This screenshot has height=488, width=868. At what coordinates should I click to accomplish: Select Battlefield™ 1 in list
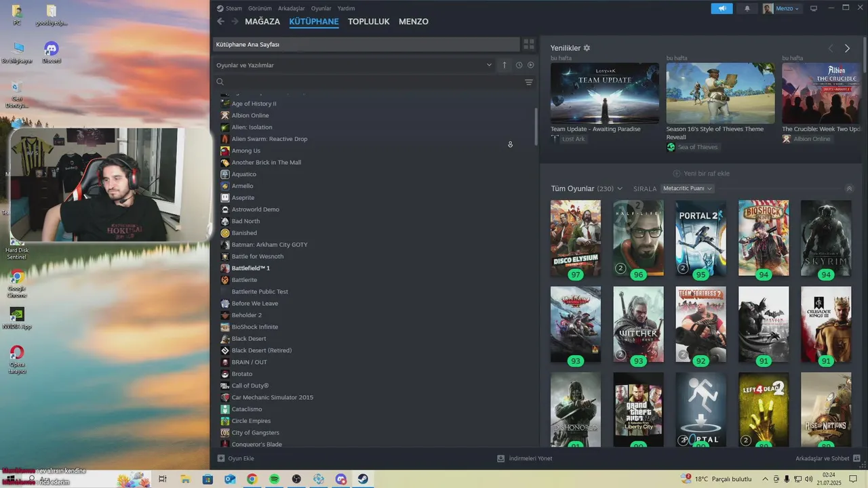[x=251, y=268]
